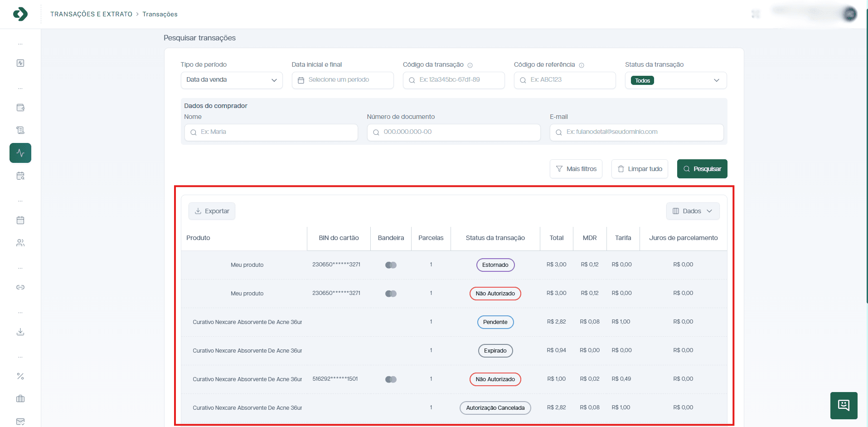Open the briefcase icon in the sidebar
The image size is (868, 427).
(x=20, y=398)
